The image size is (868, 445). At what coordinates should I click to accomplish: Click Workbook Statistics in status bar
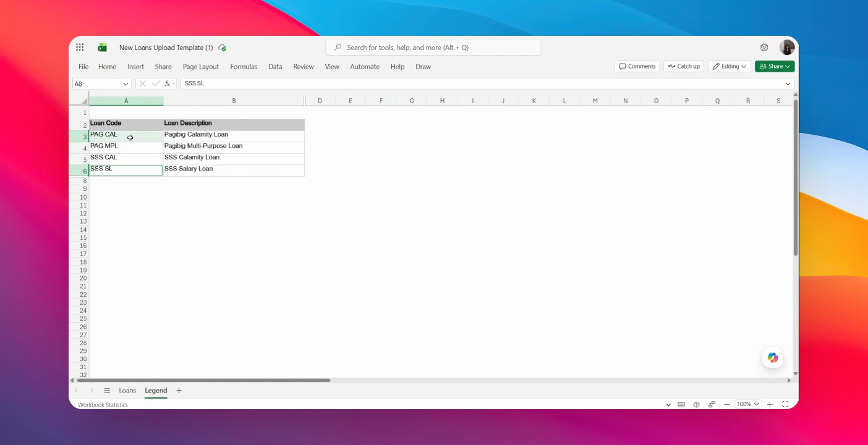103,405
